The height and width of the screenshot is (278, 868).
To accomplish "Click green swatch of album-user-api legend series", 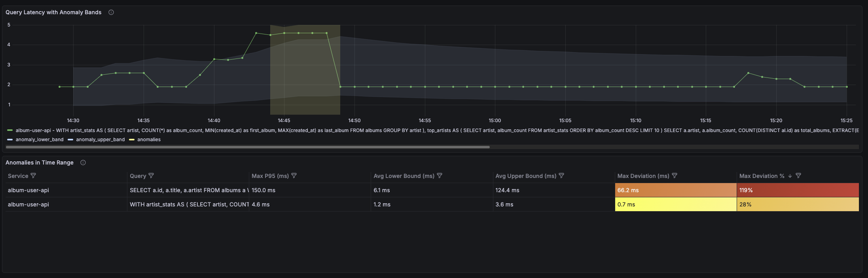I will 10,130.
